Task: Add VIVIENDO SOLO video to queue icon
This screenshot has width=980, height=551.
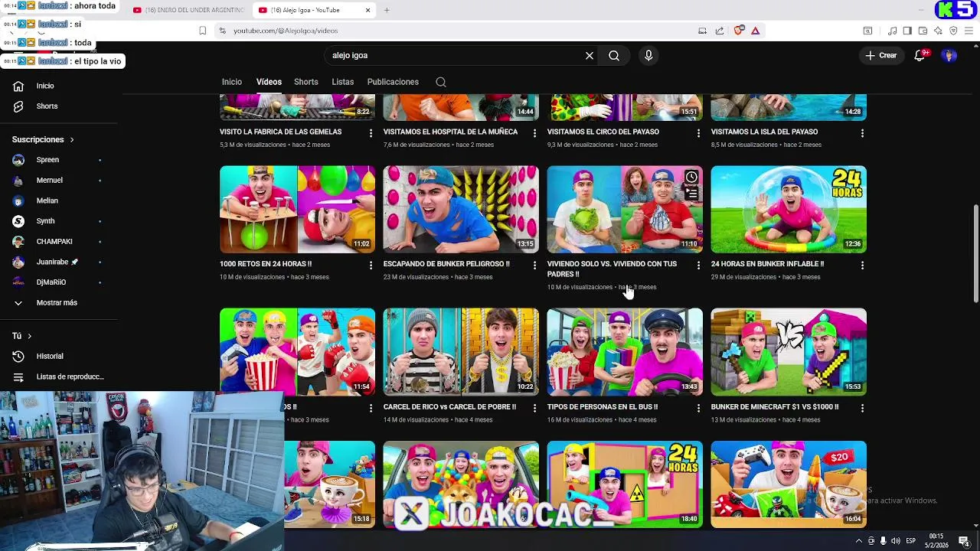Action: (691, 194)
